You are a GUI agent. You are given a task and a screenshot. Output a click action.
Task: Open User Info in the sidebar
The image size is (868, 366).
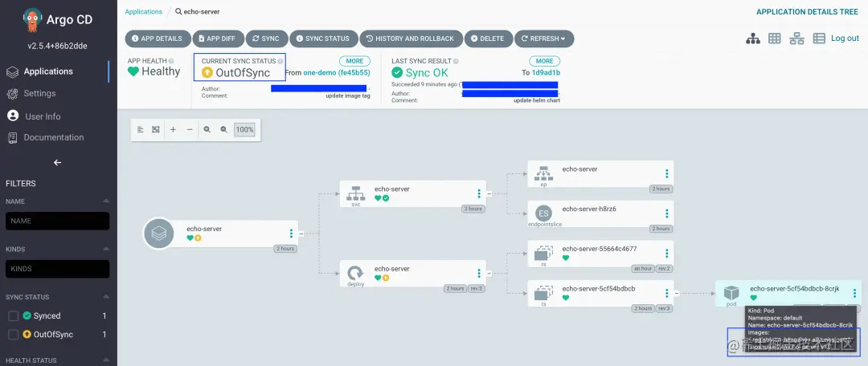(43, 116)
